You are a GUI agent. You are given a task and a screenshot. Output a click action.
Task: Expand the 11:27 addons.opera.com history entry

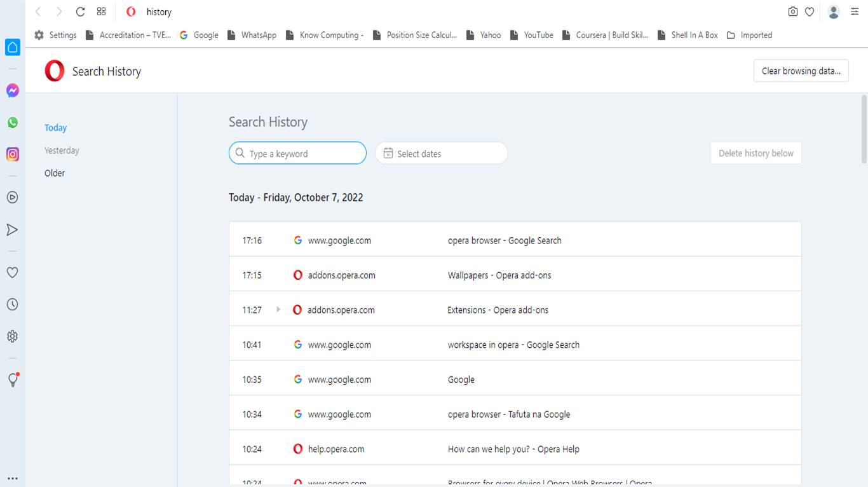[x=278, y=310]
